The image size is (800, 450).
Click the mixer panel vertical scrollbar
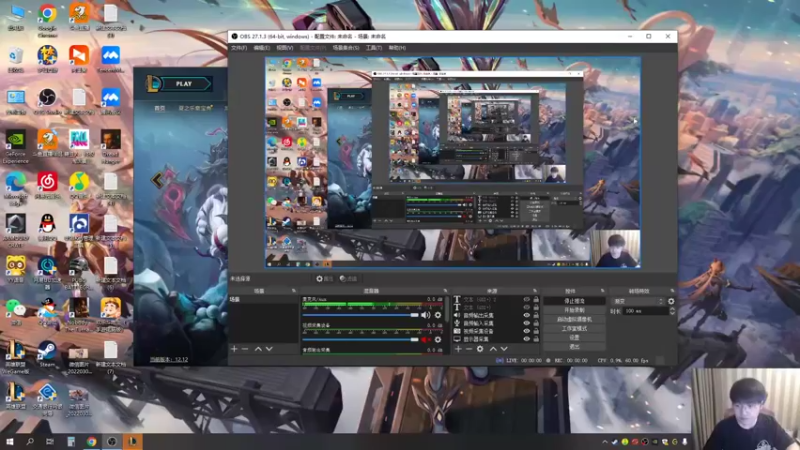point(447,311)
